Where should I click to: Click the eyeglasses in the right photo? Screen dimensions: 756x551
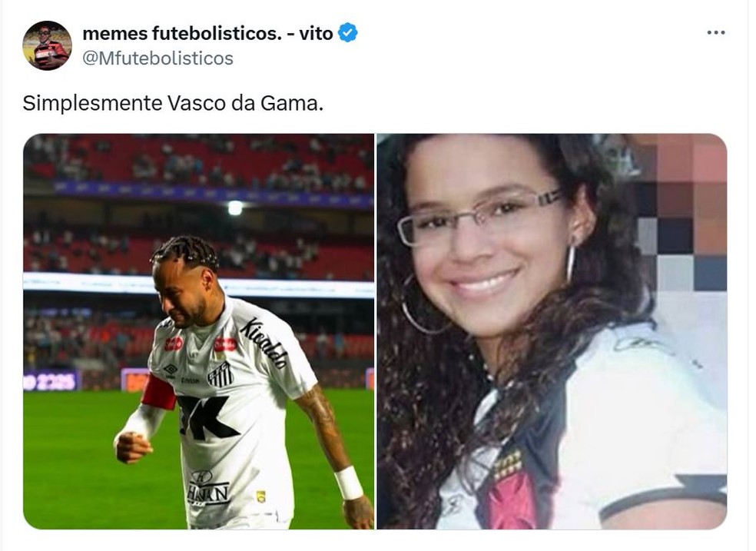coord(479,216)
